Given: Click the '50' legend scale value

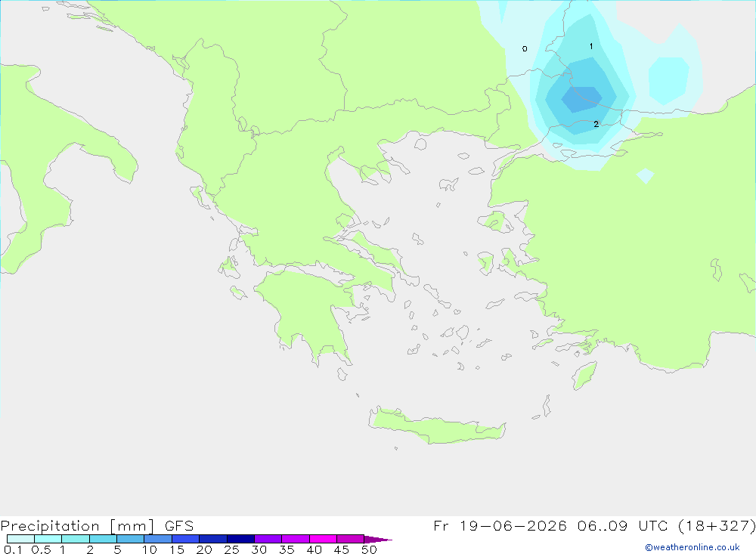Looking at the screenshot, I should [x=369, y=549].
